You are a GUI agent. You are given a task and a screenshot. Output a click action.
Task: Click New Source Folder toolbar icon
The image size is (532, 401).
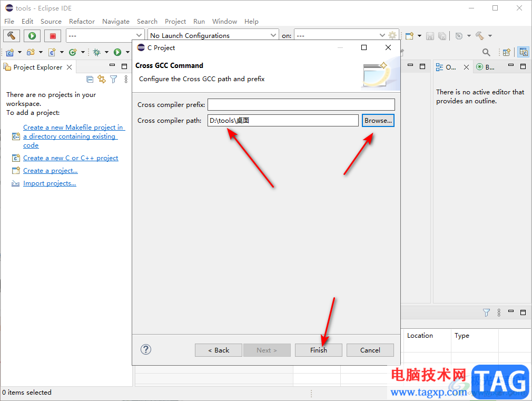point(31,52)
